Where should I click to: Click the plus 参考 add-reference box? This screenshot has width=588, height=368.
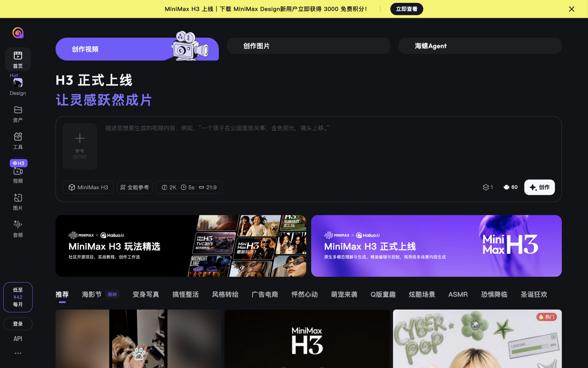(x=80, y=146)
